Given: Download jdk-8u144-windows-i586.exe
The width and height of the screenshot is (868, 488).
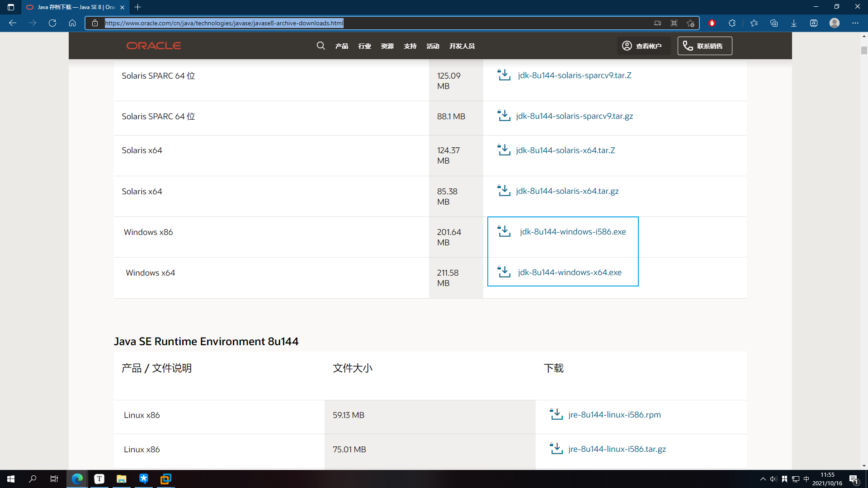Looking at the screenshot, I should (x=572, y=232).
